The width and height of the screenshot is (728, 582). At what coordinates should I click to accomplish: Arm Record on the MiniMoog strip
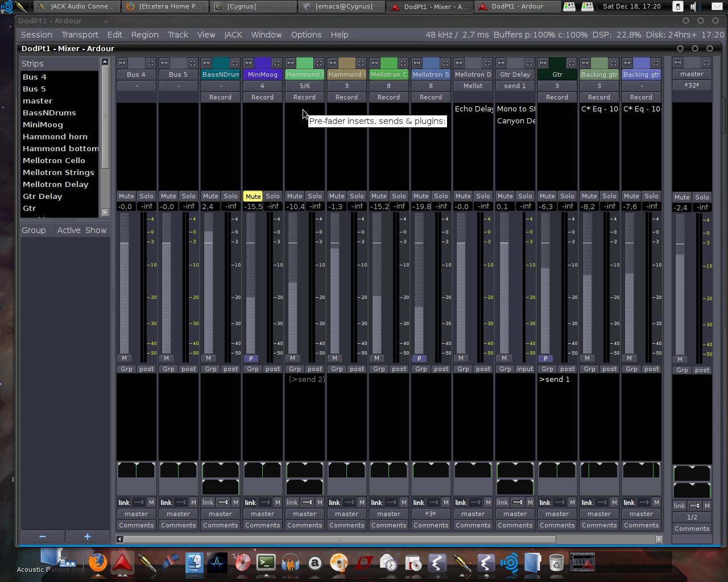pos(262,97)
